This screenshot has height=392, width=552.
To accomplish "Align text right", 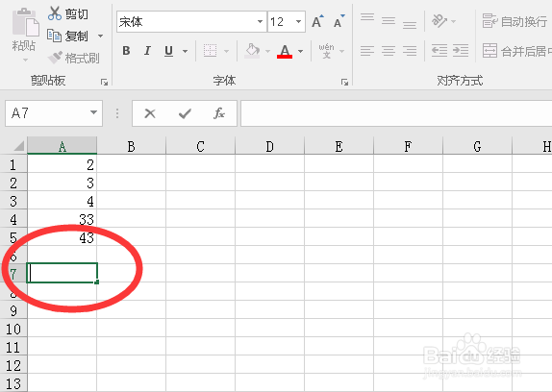I will (x=410, y=51).
